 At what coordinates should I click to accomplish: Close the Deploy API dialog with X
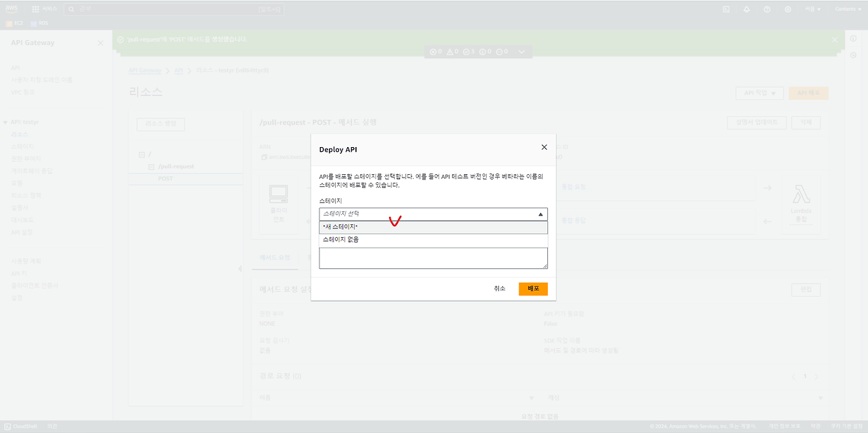click(x=544, y=147)
